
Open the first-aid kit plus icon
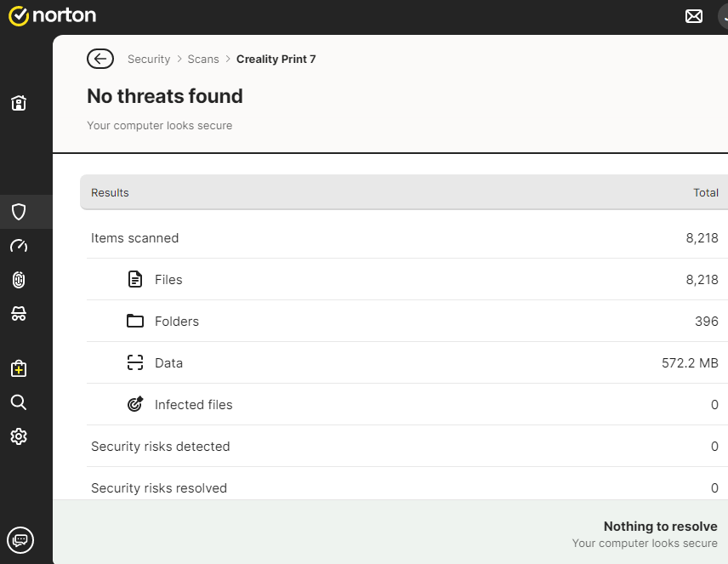click(19, 368)
